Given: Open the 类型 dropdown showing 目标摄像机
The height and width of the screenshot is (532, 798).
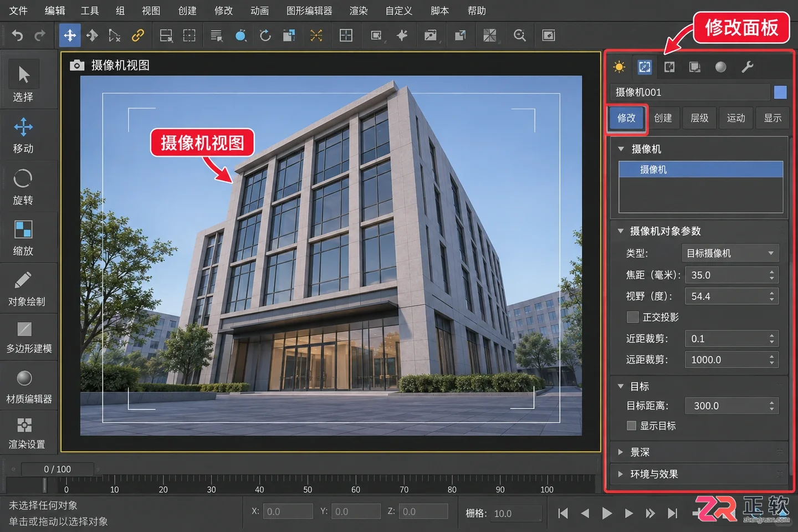Looking at the screenshot, I should tap(730, 253).
